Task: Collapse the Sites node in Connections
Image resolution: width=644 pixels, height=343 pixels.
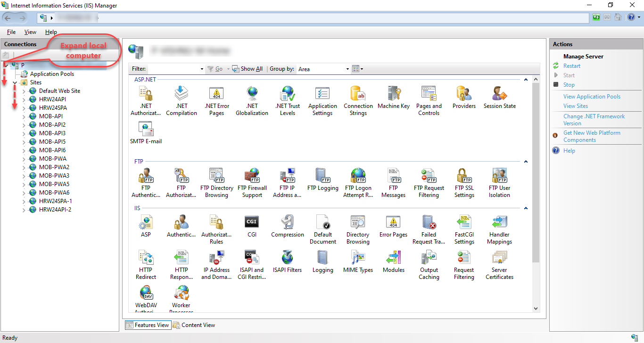Action: click(15, 82)
